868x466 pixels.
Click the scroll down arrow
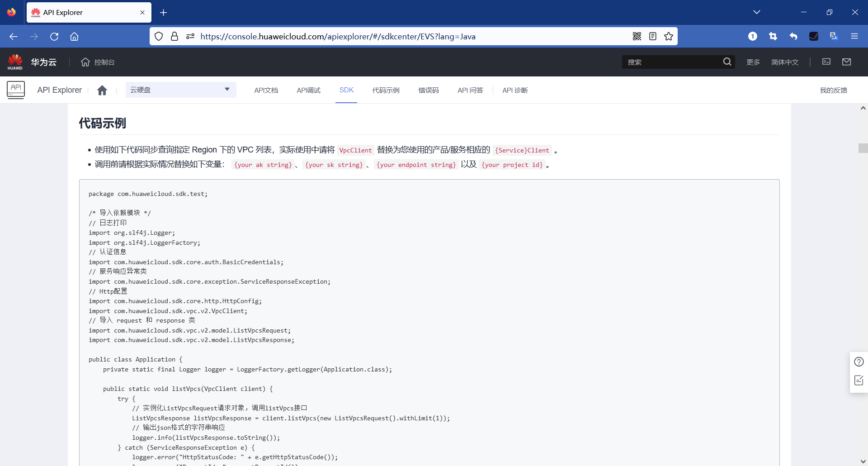click(863, 461)
